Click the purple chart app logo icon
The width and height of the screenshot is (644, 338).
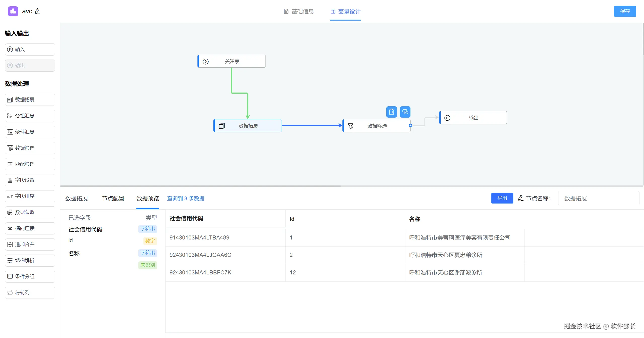[13, 11]
